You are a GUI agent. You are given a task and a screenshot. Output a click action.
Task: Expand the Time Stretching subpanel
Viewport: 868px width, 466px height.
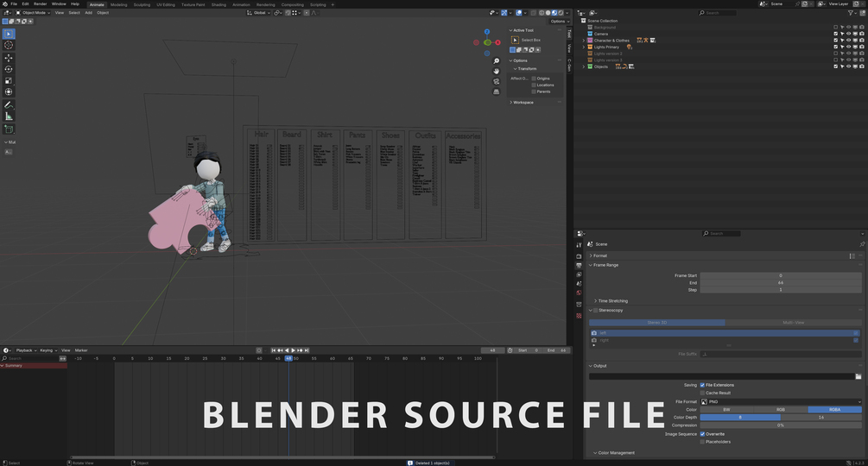click(596, 301)
